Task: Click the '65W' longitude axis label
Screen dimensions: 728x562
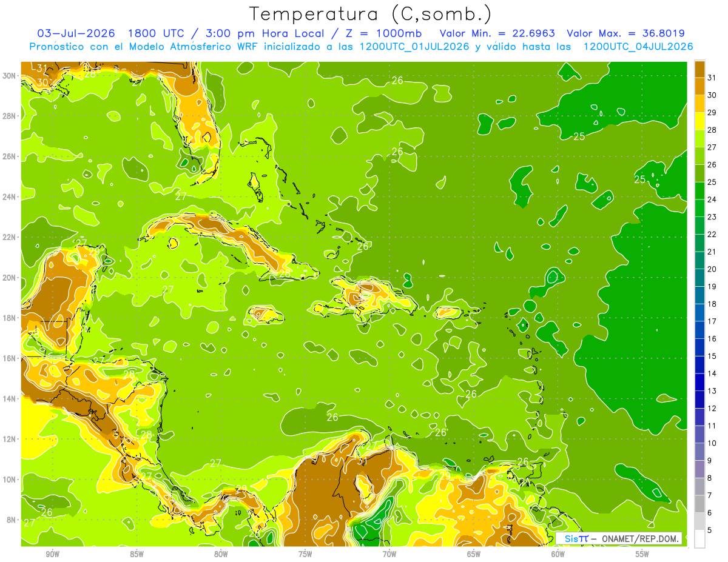Action: (474, 554)
